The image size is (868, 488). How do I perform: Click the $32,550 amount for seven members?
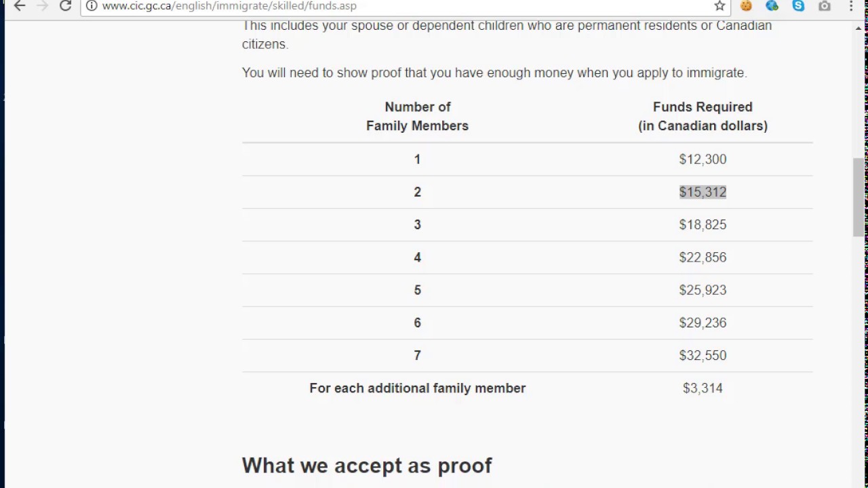point(703,355)
